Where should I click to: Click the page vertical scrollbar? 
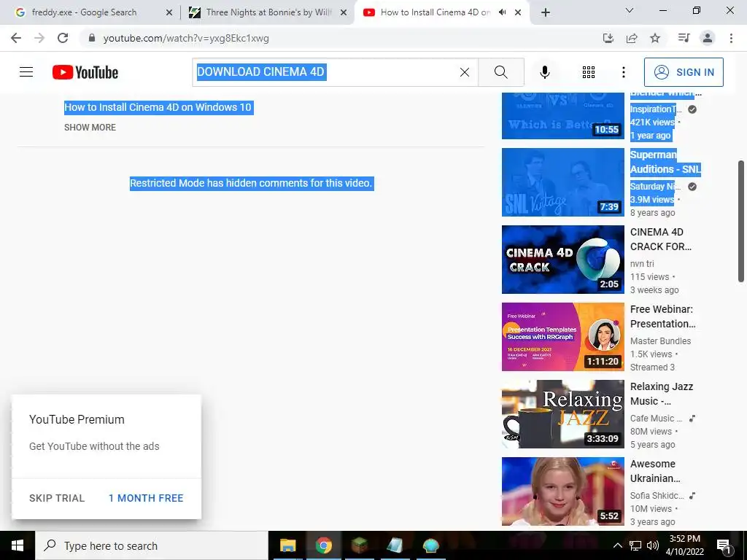741,222
